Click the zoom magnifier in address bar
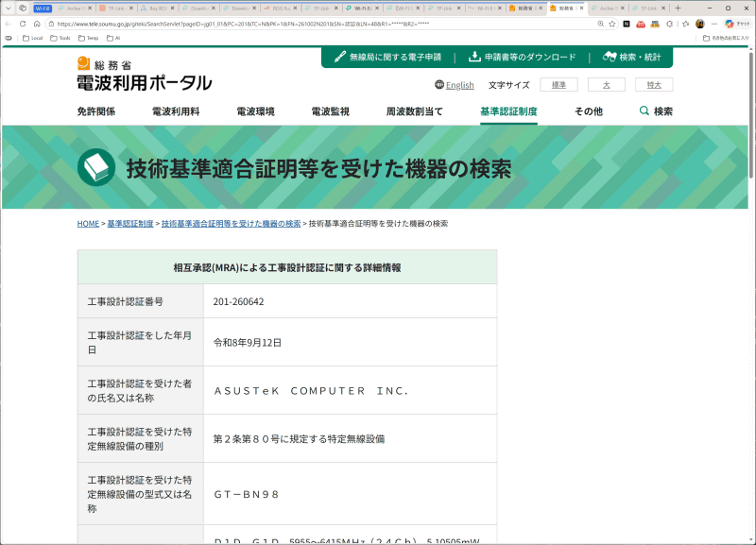This screenshot has width=756, height=545. tap(601, 24)
